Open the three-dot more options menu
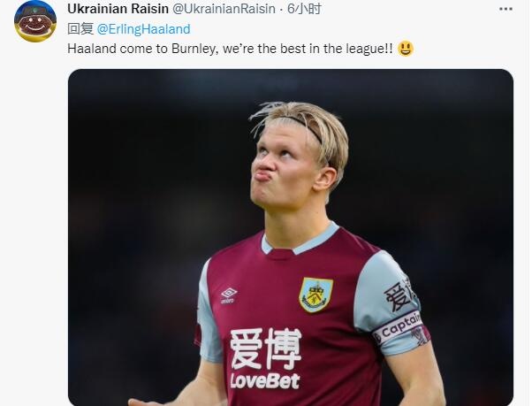This screenshot has height=406, width=532. [505, 9]
